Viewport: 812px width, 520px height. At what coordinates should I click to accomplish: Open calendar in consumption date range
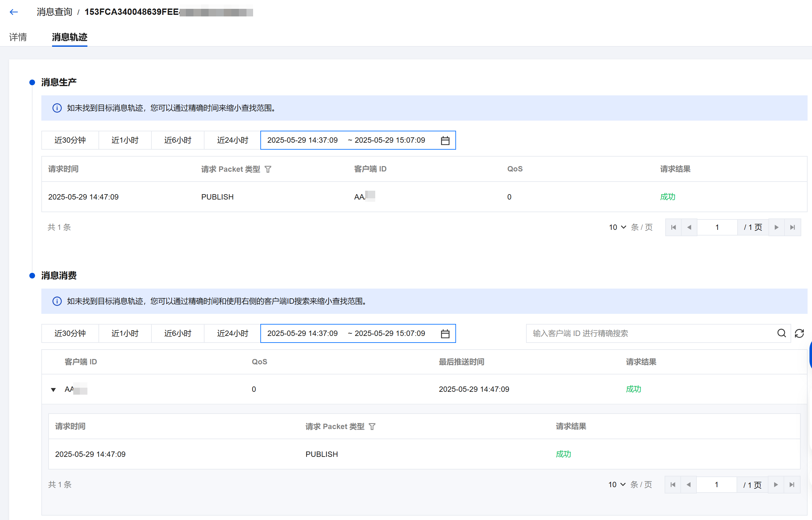(x=445, y=334)
